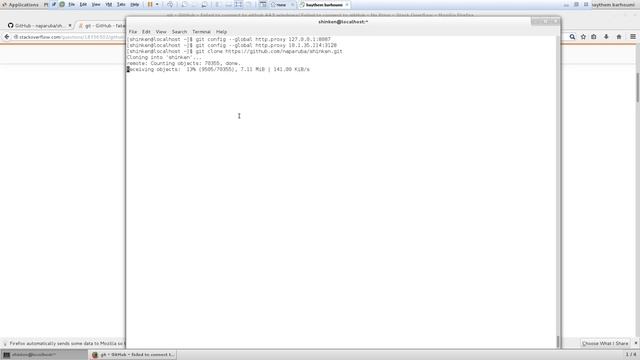Open the terminal Search menu

tap(179, 32)
